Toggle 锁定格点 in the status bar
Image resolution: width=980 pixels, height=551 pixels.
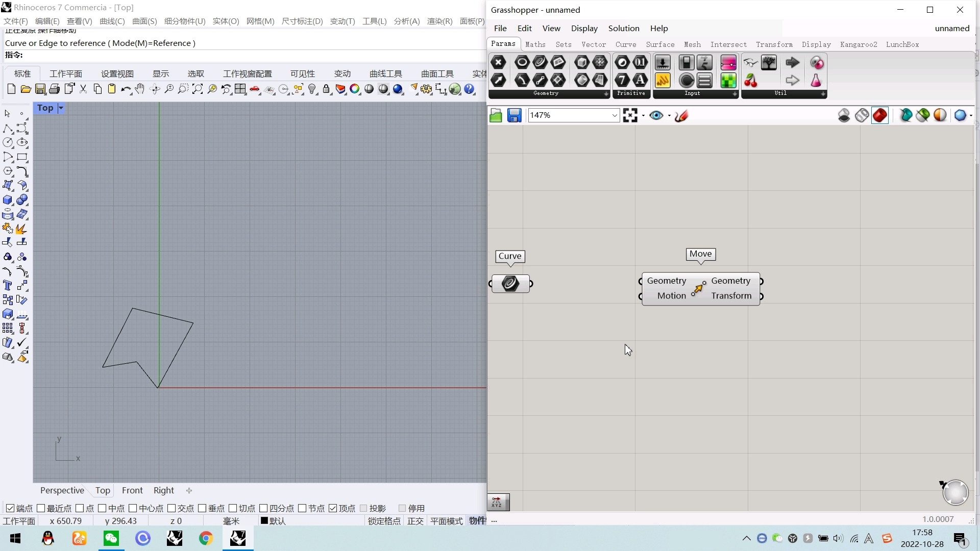(x=384, y=521)
